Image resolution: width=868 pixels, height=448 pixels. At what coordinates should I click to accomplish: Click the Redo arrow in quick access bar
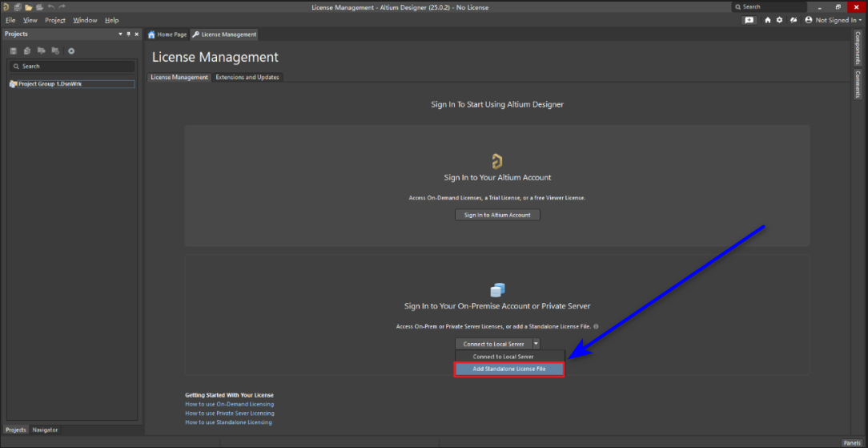pyautogui.click(x=62, y=6)
